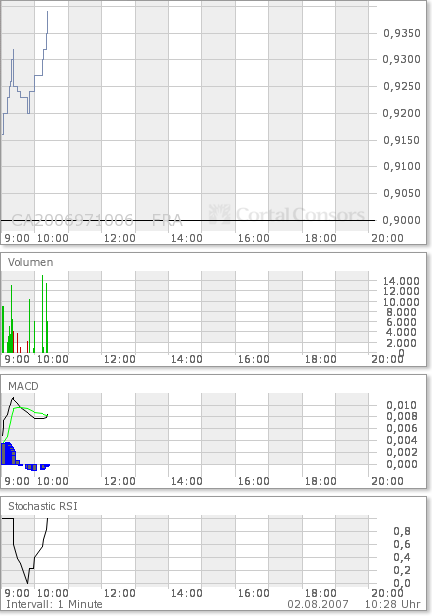Viewport: 432px width, 616px height.
Task: Click the 0,008 value on MACD axis
Action: coord(401,416)
